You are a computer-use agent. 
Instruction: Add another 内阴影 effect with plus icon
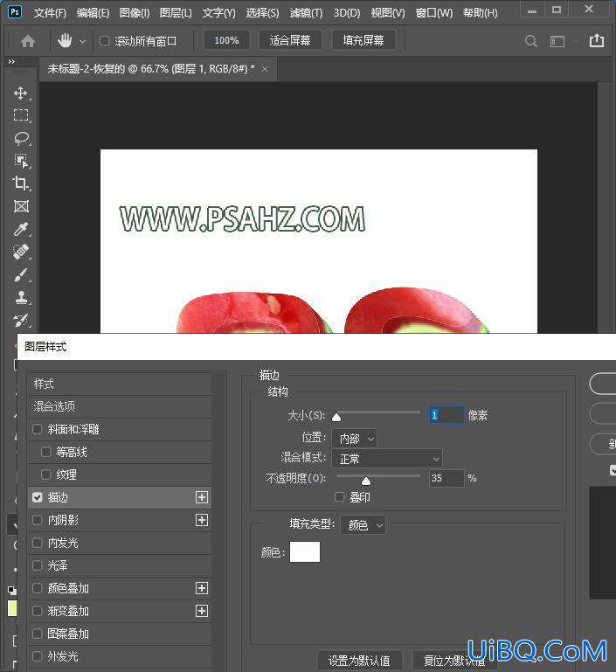202,520
